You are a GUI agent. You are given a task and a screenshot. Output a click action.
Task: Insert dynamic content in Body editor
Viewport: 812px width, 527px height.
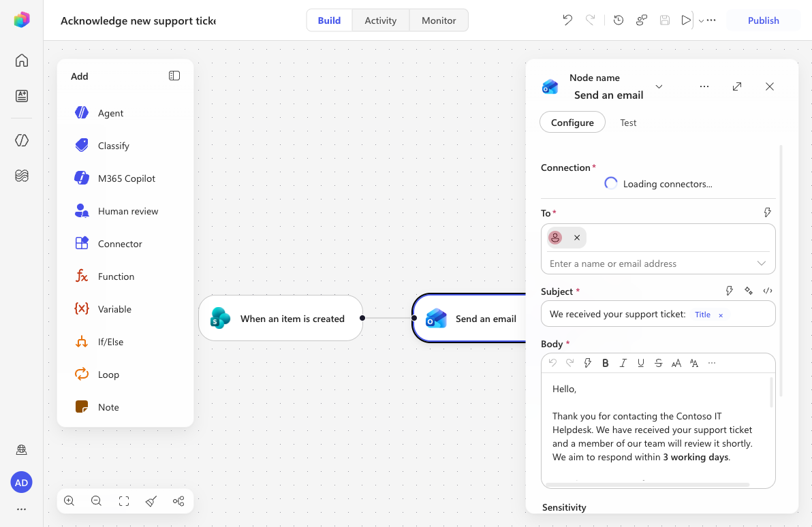point(587,363)
